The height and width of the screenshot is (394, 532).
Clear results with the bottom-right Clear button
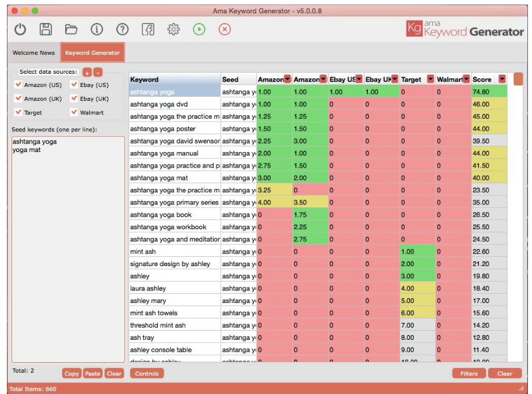[505, 373]
